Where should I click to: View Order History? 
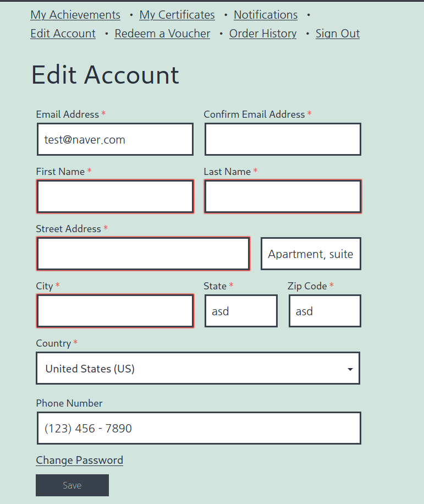coord(263,34)
